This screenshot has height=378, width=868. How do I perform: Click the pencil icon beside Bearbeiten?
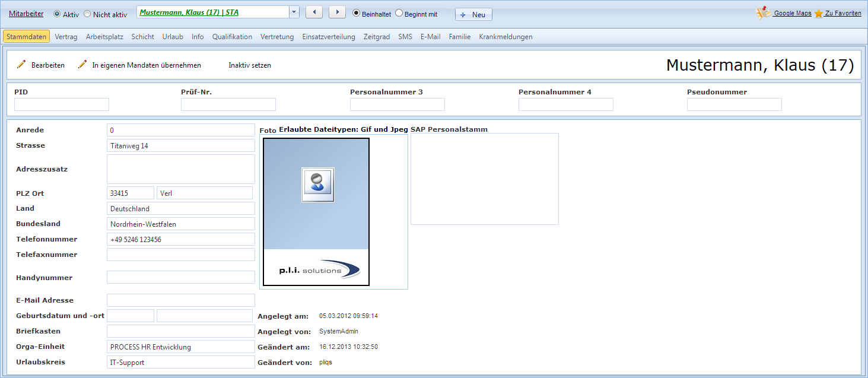click(x=21, y=65)
